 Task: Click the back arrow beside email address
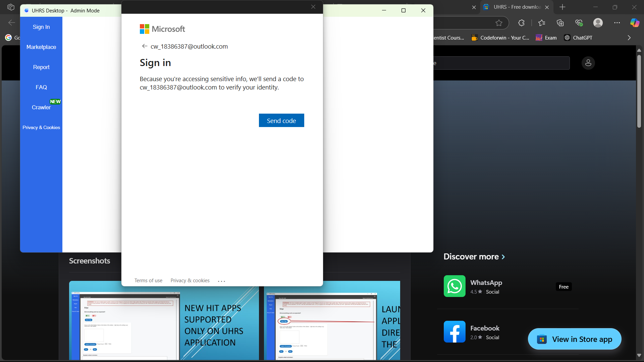pyautogui.click(x=145, y=46)
